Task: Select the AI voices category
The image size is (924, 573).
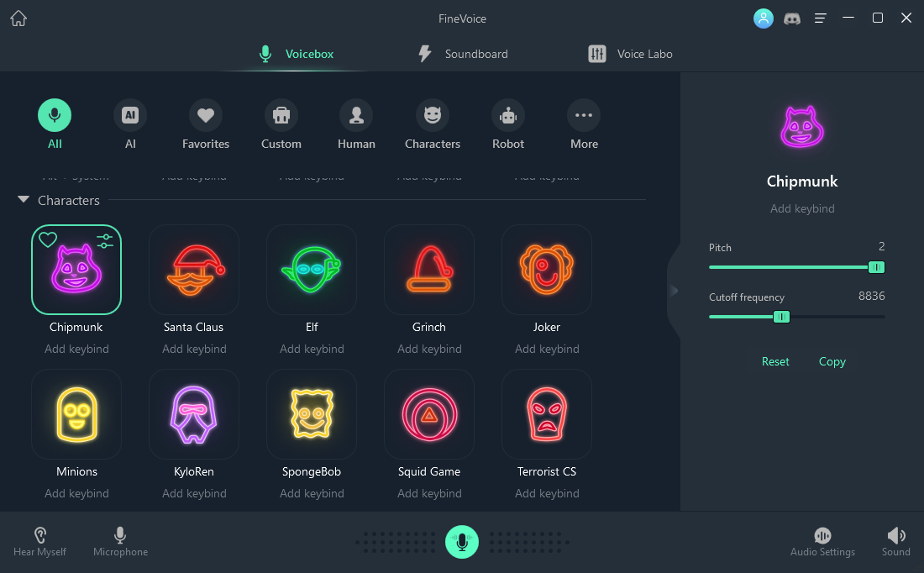Action: tap(130, 124)
